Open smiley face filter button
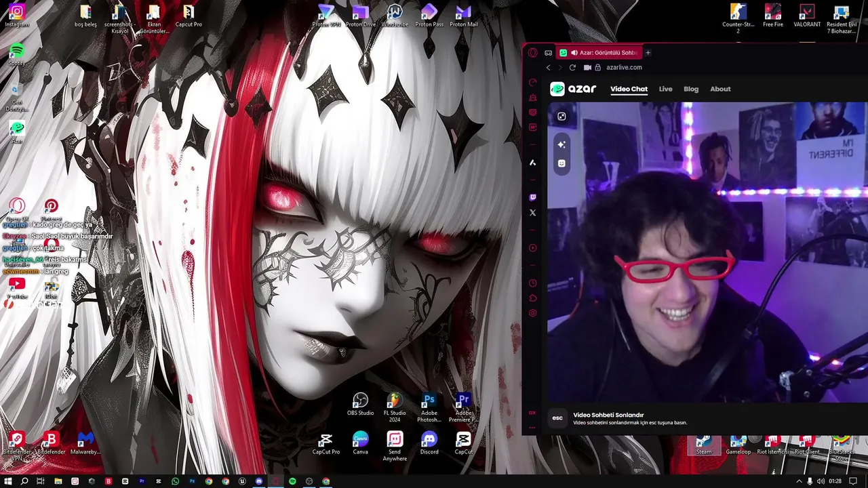 pyautogui.click(x=561, y=163)
